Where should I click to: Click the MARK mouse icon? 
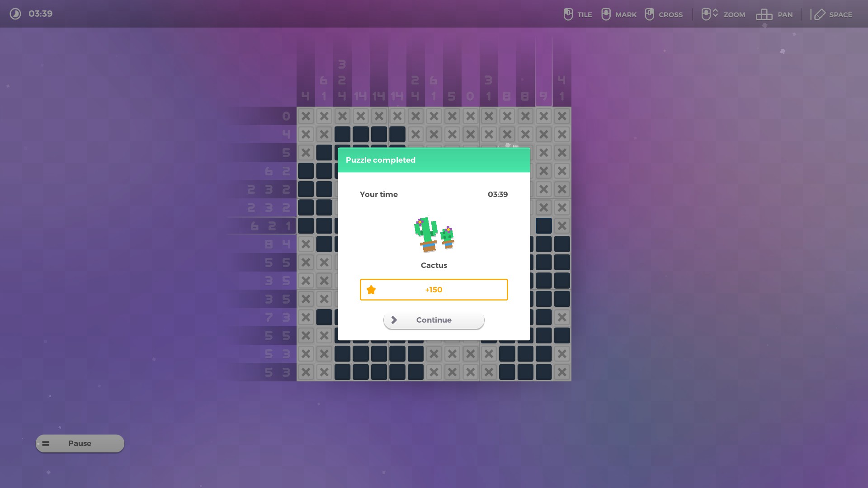click(606, 14)
